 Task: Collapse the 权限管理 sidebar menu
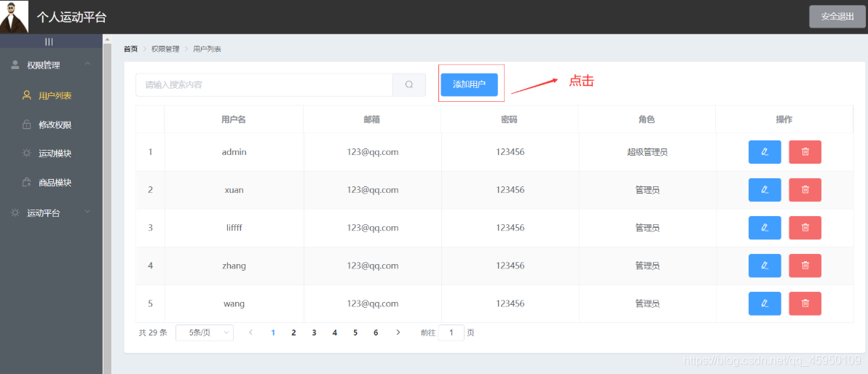(52, 65)
